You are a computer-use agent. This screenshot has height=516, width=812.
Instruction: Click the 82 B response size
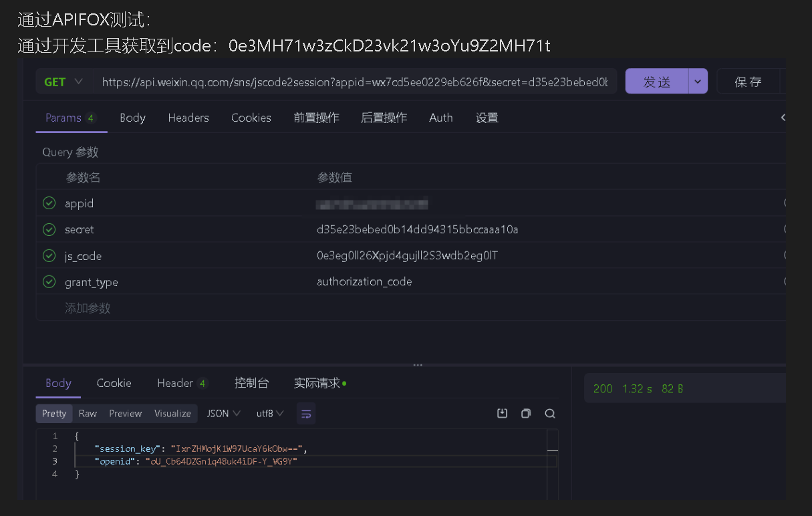coord(672,388)
